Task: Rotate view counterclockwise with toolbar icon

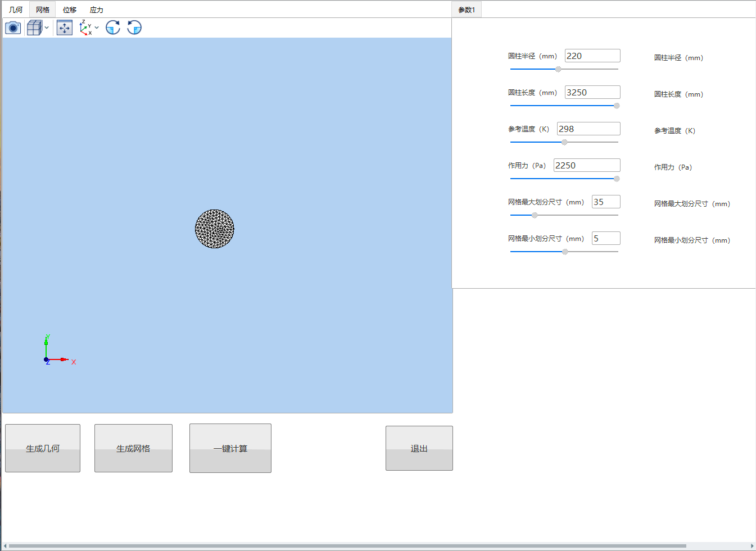Action: pos(134,28)
